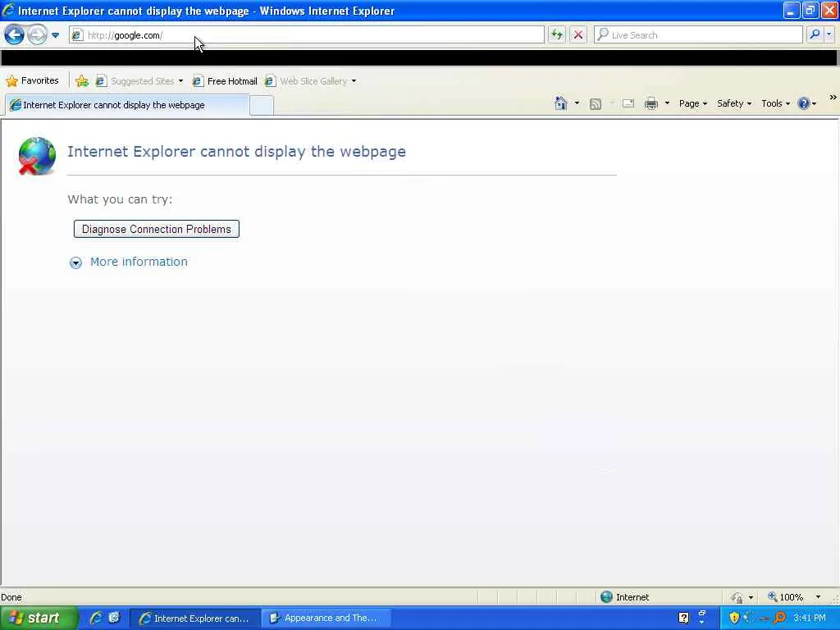Viewport: 840px width, 630px height.
Task: Open the Windows Start menu
Action: coord(39,619)
